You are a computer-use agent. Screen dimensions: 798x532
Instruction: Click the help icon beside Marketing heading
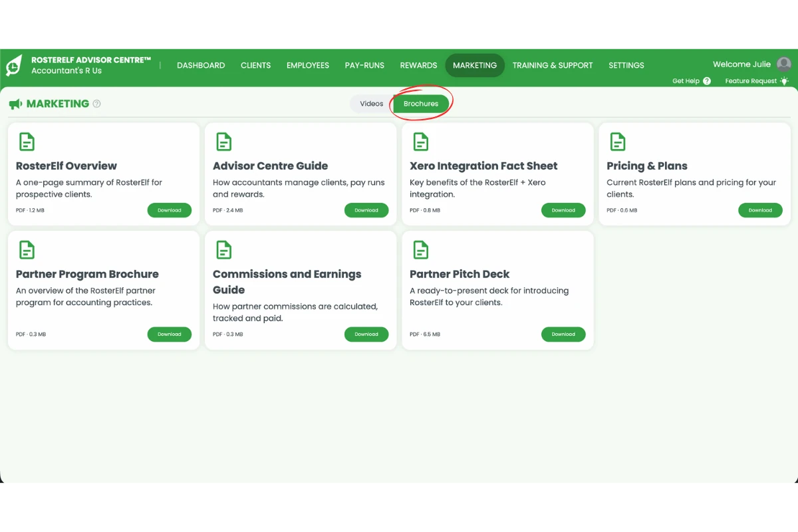point(96,104)
